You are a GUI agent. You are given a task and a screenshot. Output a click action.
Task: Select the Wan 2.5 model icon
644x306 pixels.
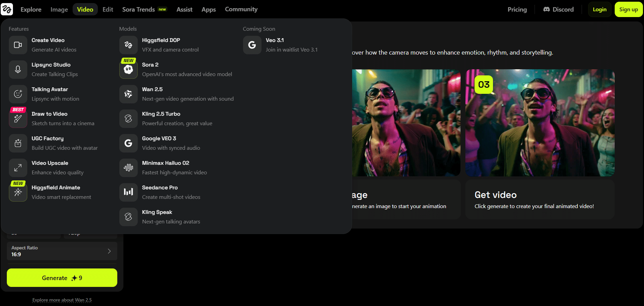[129, 94]
